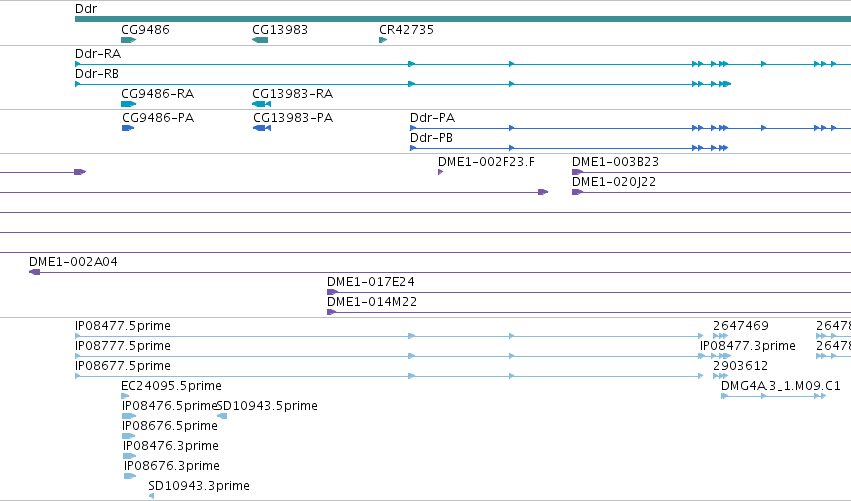Select the CG13983 gene arrow glyph
This screenshot has width=851, height=501.
pyautogui.click(x=260, y=40)
